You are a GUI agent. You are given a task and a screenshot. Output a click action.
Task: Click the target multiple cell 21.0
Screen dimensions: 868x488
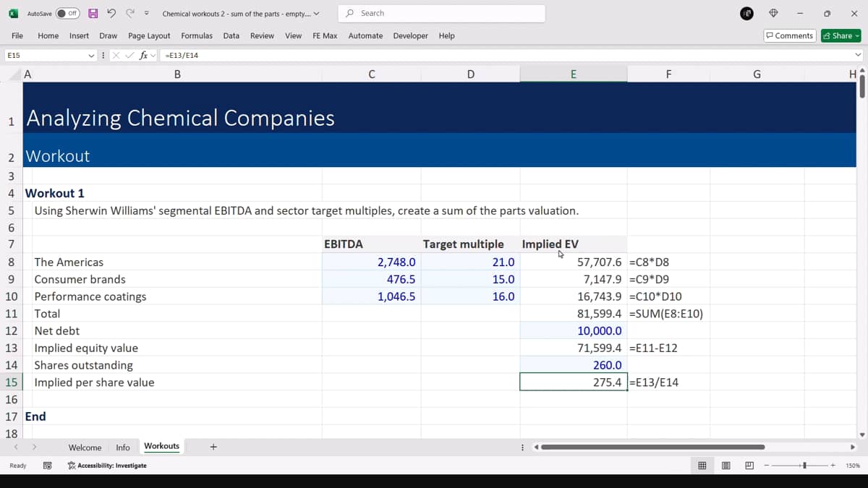[470, 262]
